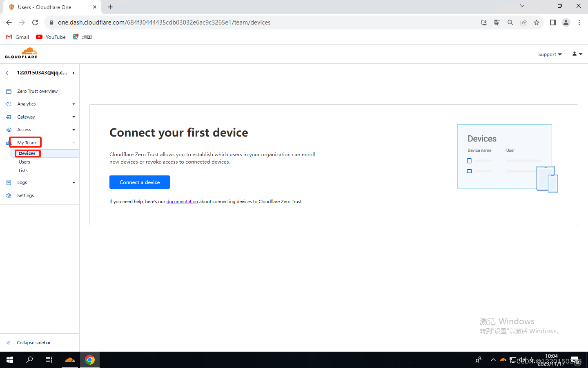Collapse the My Team menu arrow

[x=74, y=143]
